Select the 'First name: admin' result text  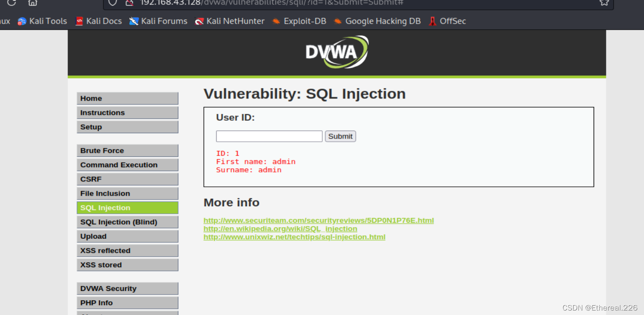[x=256, y=161]
